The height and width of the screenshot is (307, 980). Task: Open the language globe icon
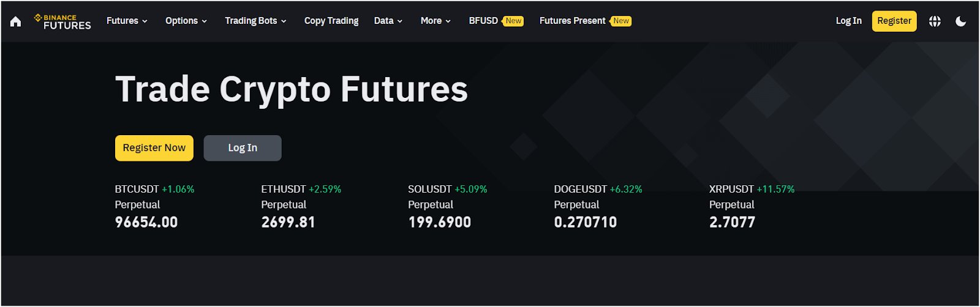click(x=935, y=21)
